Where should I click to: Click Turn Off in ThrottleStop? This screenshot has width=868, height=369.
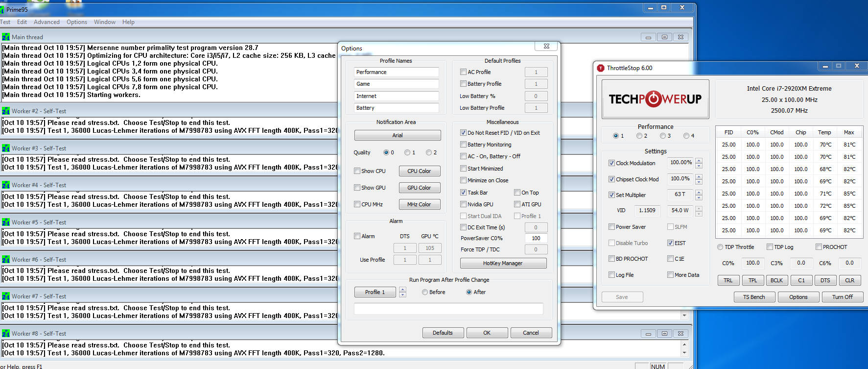coord(842,297)
